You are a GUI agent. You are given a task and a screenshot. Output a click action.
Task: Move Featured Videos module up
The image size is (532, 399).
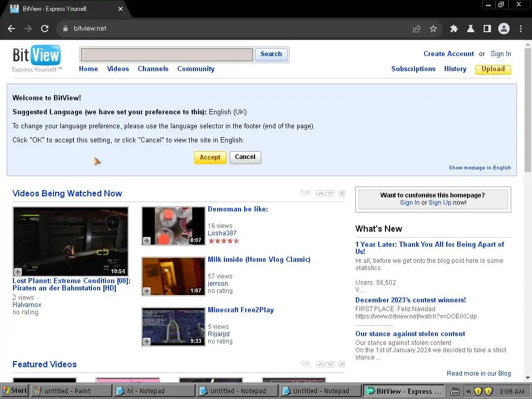(x=320, y=364)
